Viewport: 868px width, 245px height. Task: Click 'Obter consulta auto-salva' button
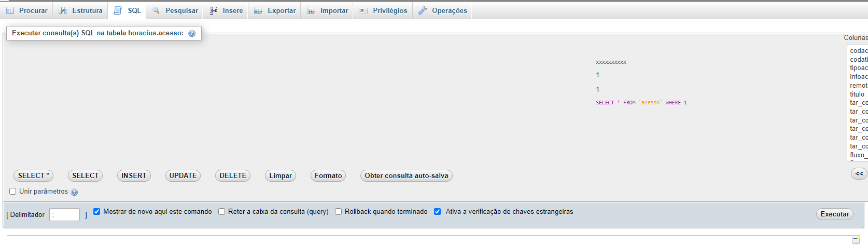407,175
